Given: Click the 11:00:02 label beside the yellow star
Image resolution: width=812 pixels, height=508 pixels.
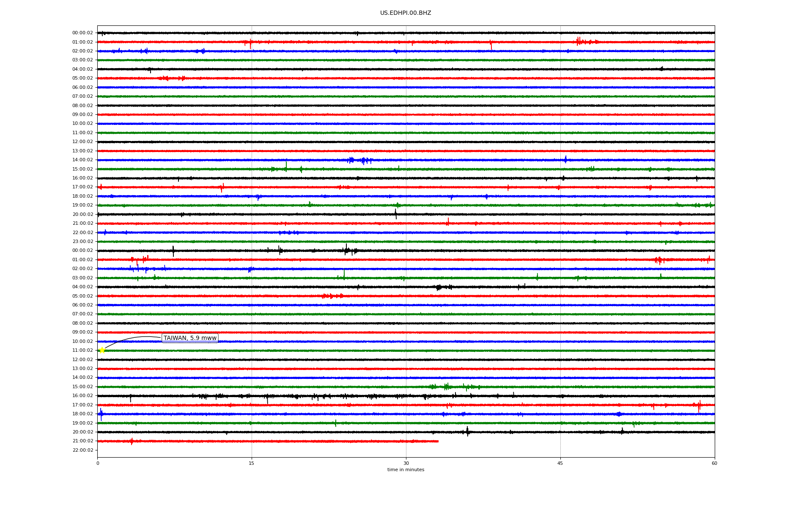Looking at the screenshot, I should pos(82,350).
